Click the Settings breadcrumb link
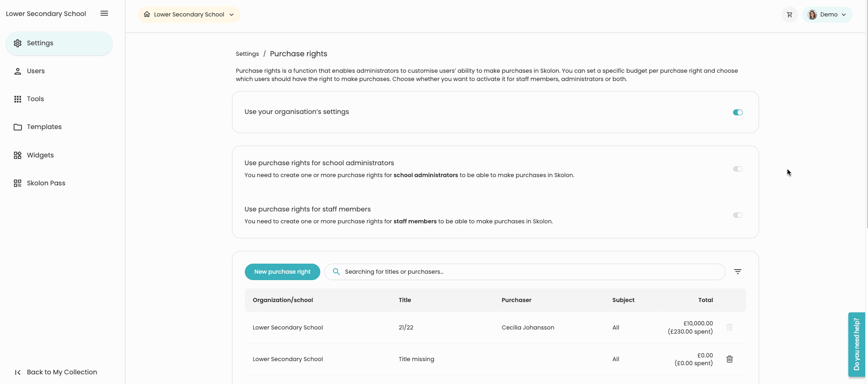 pyautogui.click(x=247, y=54)
